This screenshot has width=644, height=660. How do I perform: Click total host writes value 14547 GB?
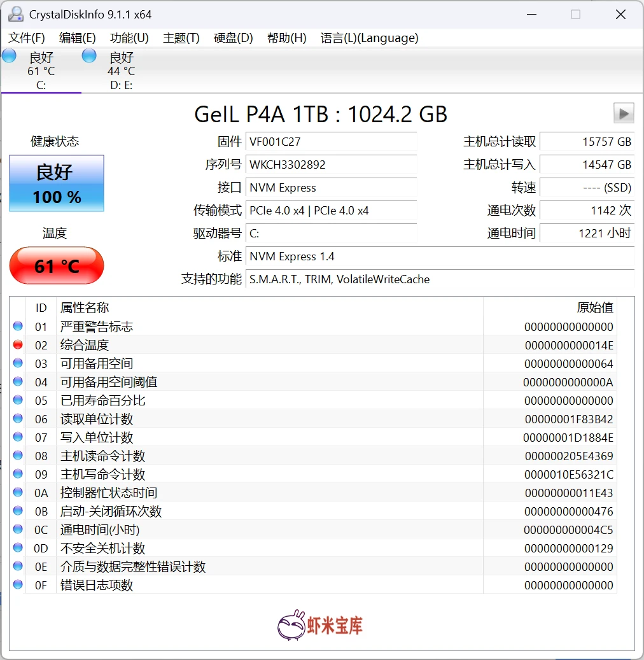(x=587, y=164)
